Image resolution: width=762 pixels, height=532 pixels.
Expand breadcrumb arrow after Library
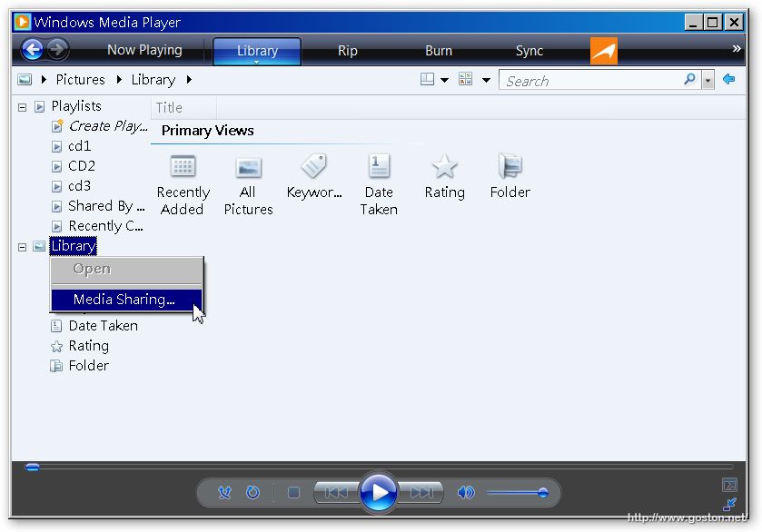coord(189,79)
